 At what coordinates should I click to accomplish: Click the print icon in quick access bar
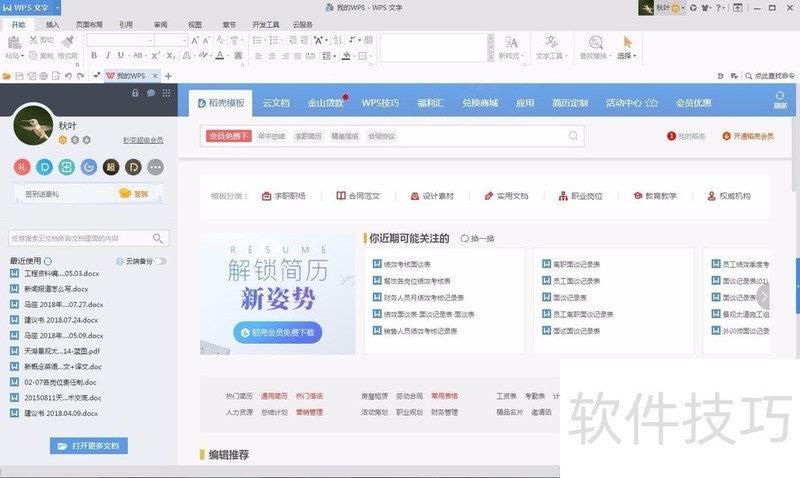44,76
